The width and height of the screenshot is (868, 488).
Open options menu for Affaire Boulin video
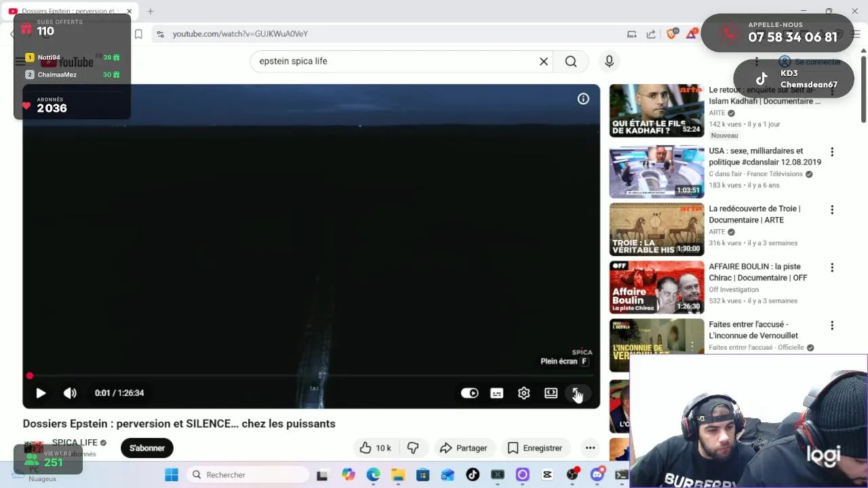point(832,268)
